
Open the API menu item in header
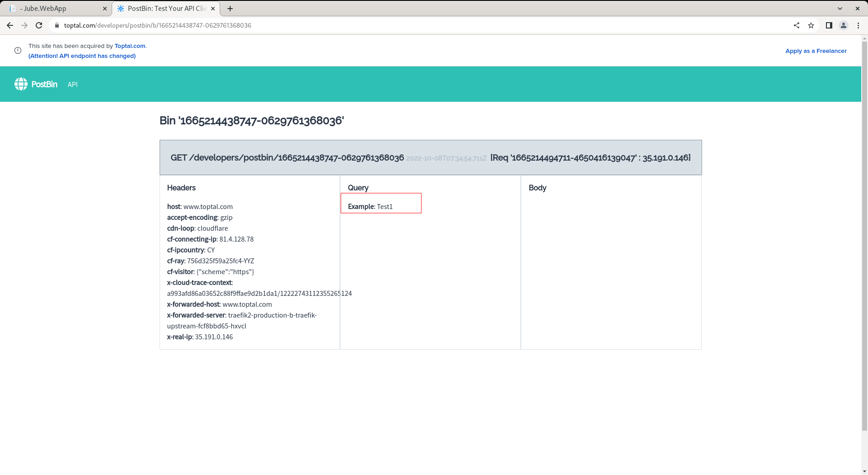[73, 85]
